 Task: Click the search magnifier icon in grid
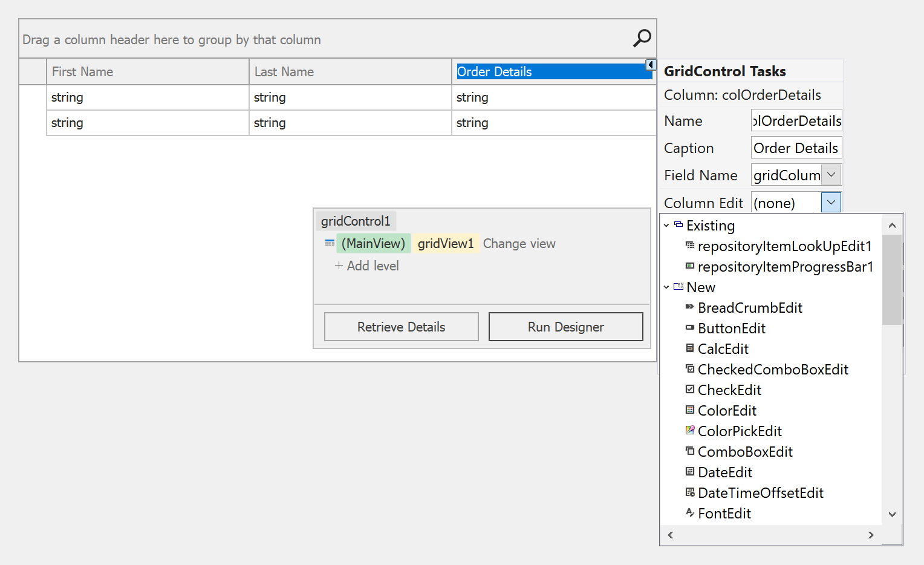click(642, 38)
